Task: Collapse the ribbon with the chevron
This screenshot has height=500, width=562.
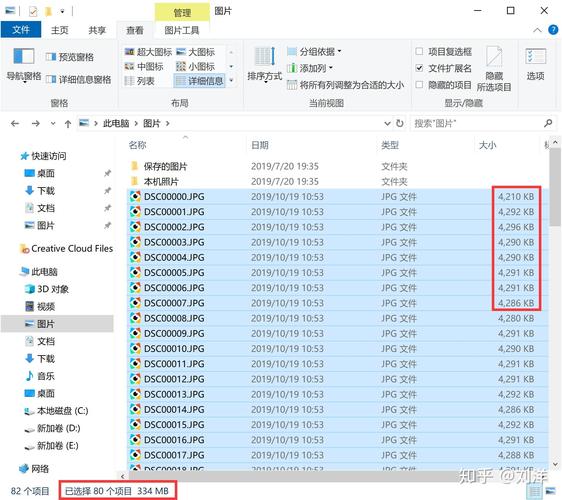Action: click(537, 30)
